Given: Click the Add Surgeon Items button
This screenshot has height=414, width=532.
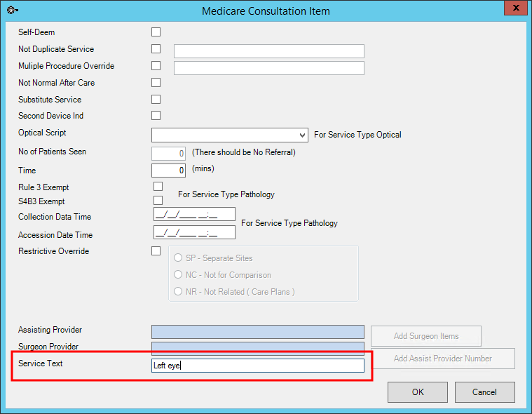Looking at the screenshot, I should pyautogui.click(x=426, y=336).
